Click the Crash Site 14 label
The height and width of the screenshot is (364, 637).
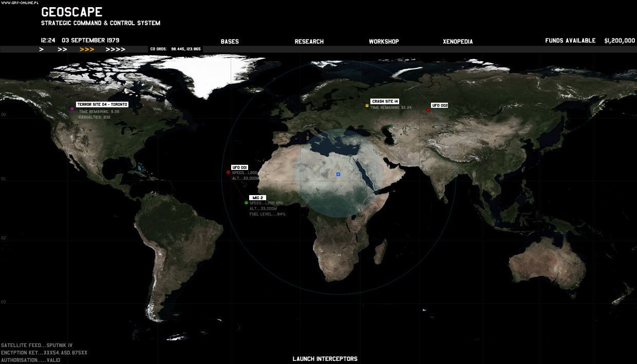point(385,102)
